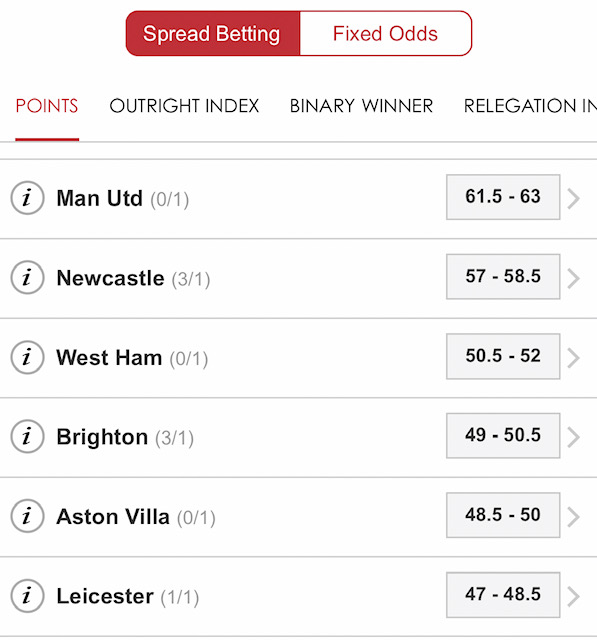Open info icon for Brighton
The width and height of the screenshot is (597, 640).
tap(27, 436)
